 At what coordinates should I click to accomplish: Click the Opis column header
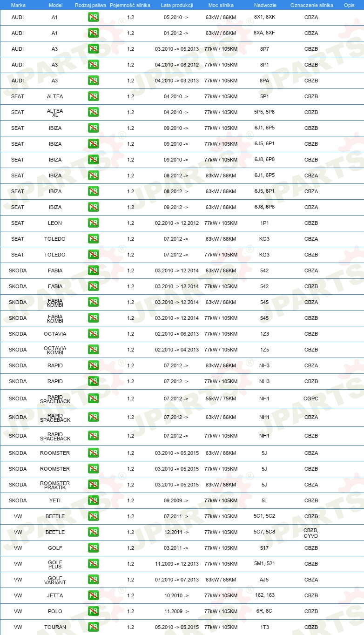point(349,5)
